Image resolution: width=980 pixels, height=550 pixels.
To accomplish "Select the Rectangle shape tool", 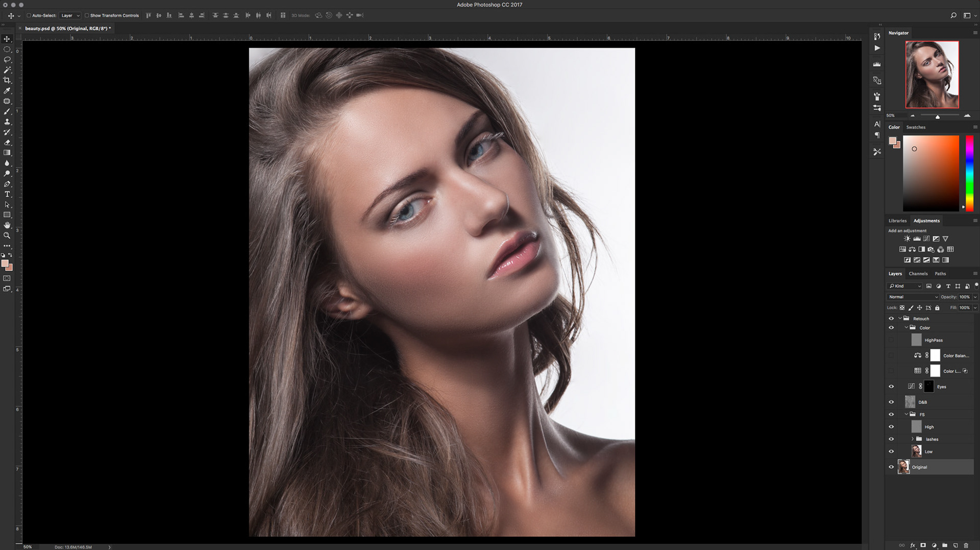I will point(7,215).
